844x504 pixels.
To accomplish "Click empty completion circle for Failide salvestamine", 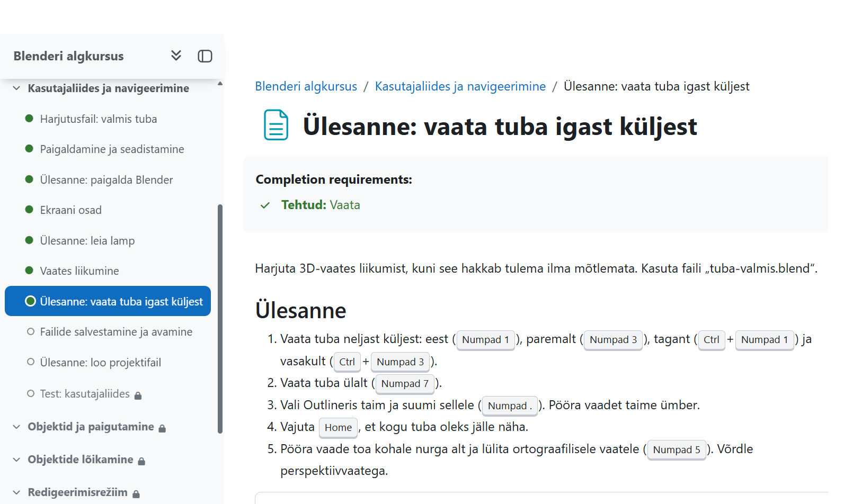I will [x=31, y=331].
